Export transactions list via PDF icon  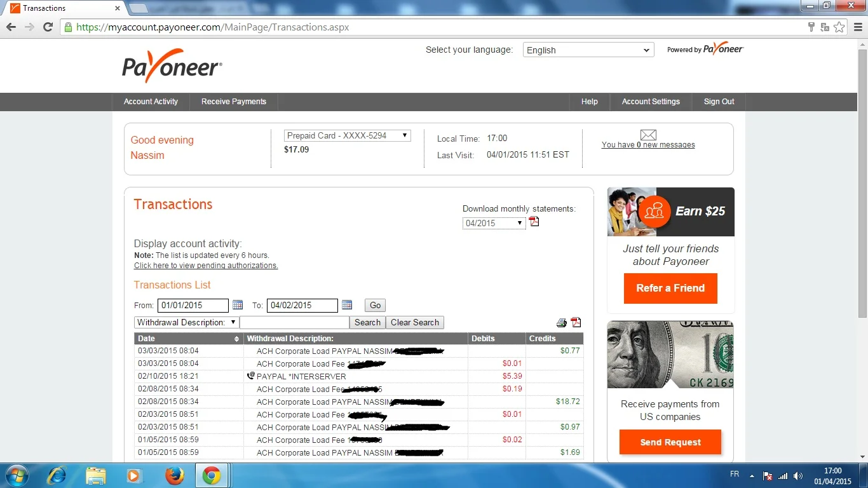click(576, 322)
